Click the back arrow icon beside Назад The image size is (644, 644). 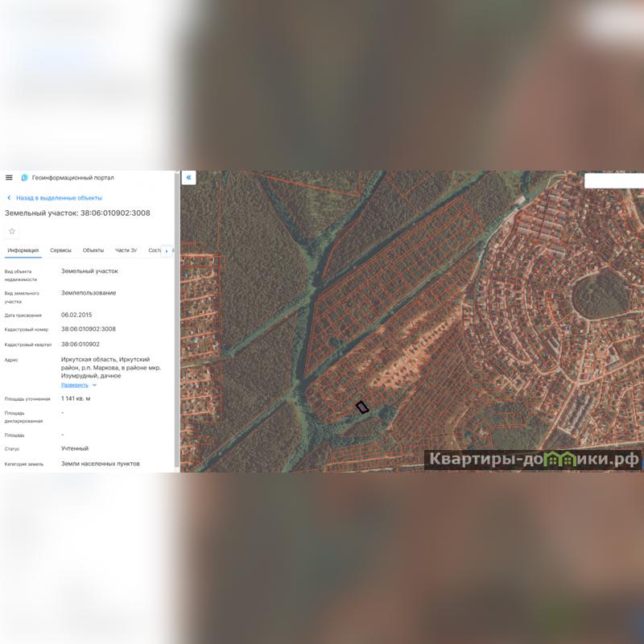pos(9,198)
